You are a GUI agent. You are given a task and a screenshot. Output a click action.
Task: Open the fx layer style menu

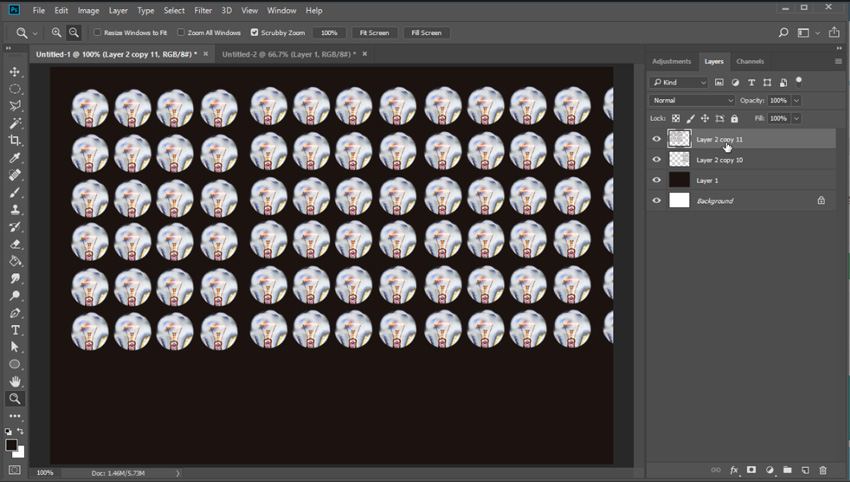coord(733,470)
